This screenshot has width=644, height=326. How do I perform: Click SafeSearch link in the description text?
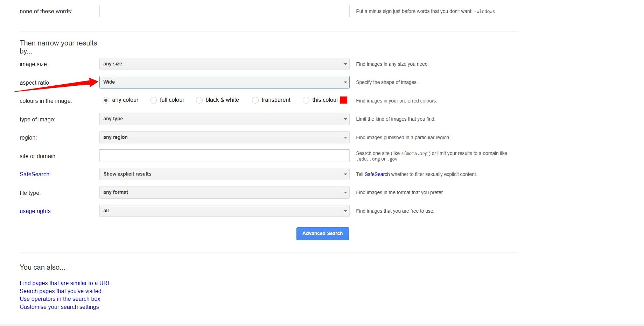(x=377, y=174)
